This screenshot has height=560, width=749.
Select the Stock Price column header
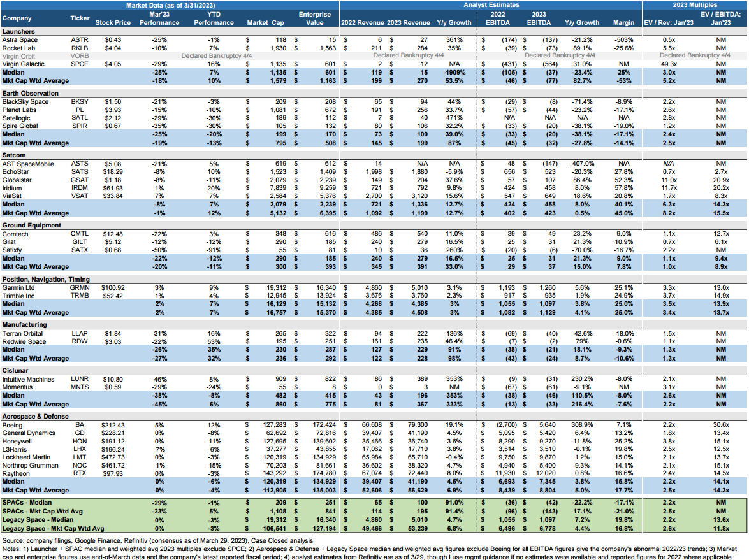113,22
